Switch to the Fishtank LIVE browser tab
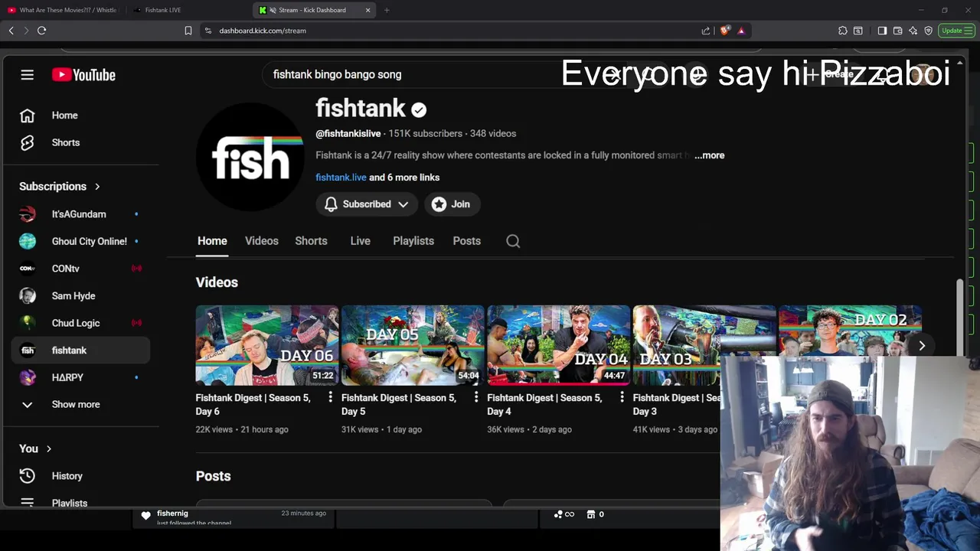The height and width of the screenshot is (551, 980). 188,10
